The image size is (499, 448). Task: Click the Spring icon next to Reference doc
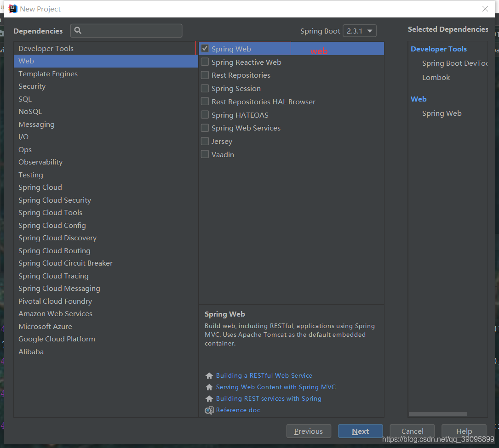click(x=209, y=410)
